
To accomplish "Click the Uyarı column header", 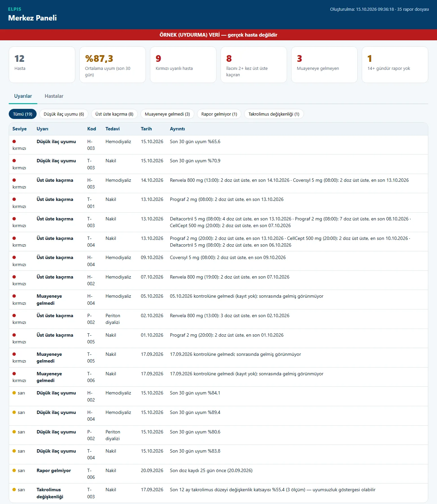I will click(42, 129).
